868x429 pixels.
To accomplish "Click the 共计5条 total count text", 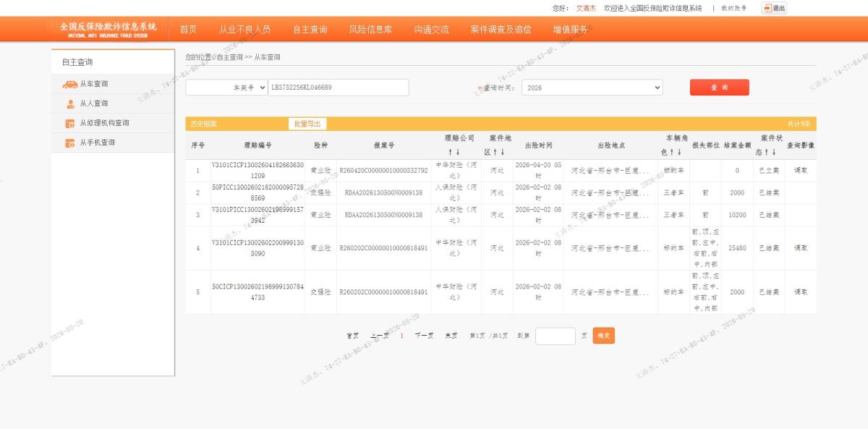I will pyautogui.click(x=799, y=124).
